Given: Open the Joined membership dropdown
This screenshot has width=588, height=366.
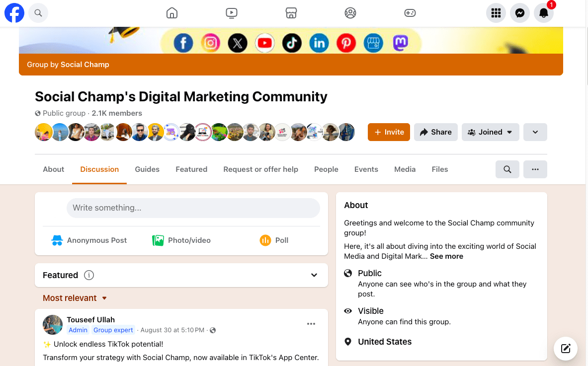Looking at the screenshot, I should 490,132.
